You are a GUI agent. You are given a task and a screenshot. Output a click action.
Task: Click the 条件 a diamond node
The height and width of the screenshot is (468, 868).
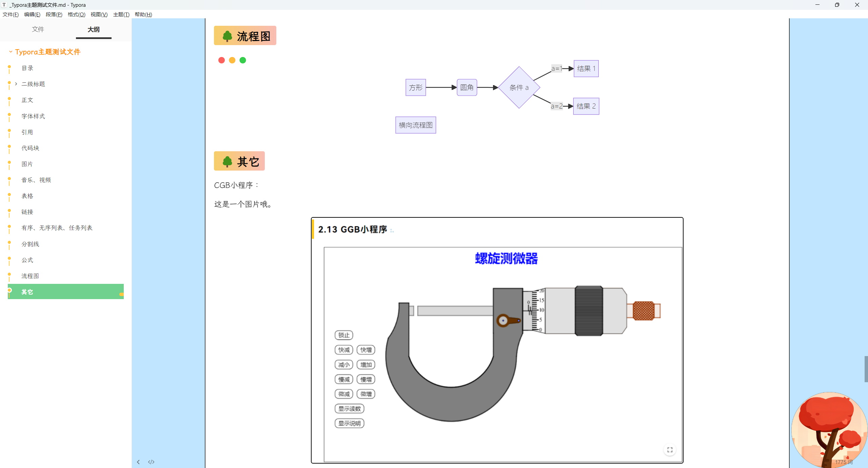pyautogui.click(x=519, y=87)
